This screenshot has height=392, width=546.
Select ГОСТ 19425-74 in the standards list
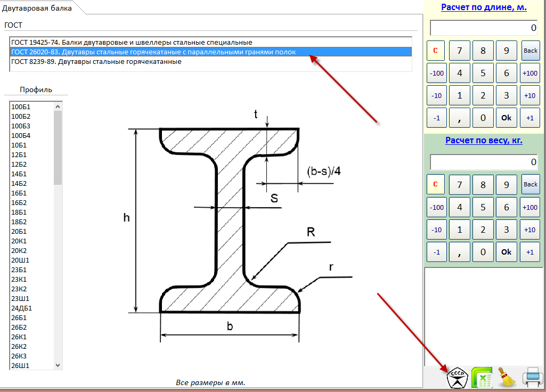click(x=132, y=42)
